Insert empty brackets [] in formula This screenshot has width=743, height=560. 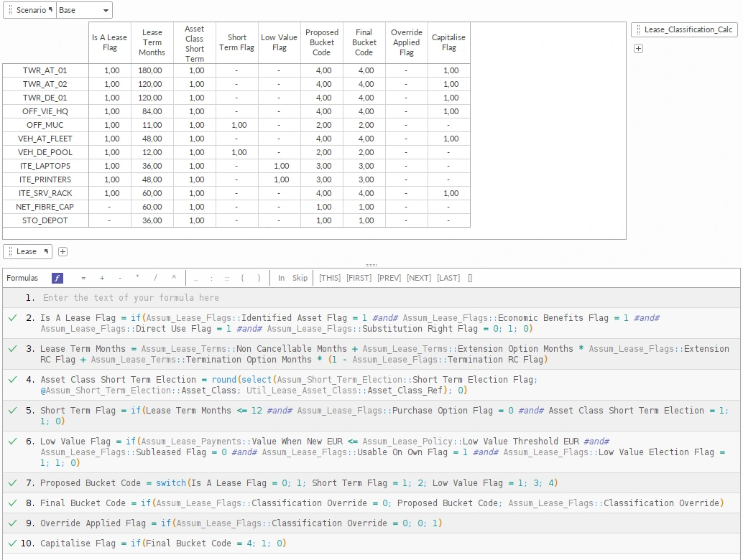tap(470, 278)
